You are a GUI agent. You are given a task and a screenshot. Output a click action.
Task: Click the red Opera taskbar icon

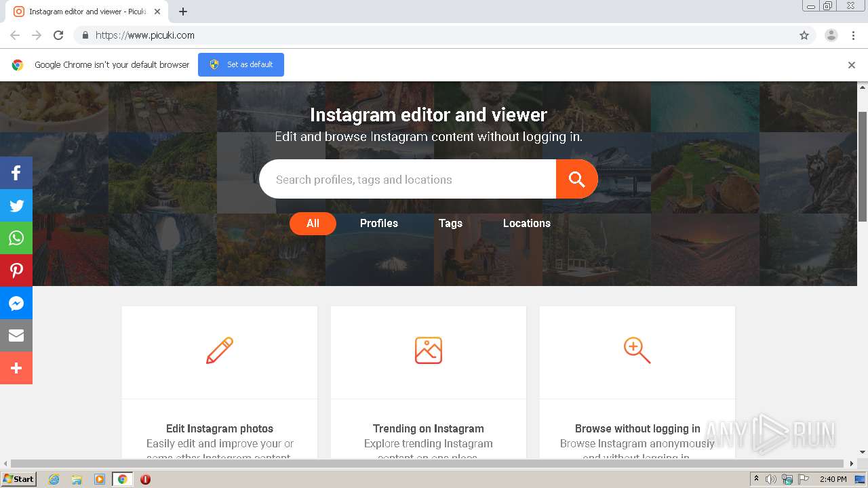[145, 479]
